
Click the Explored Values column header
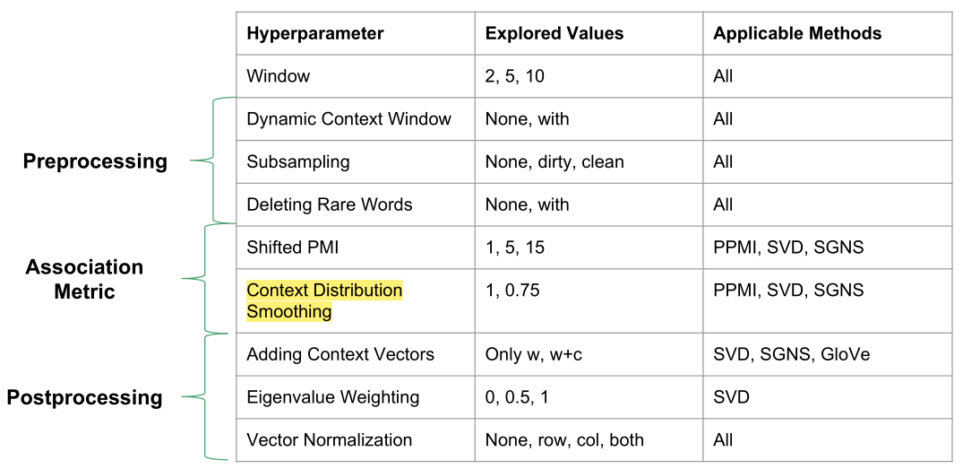554,34
